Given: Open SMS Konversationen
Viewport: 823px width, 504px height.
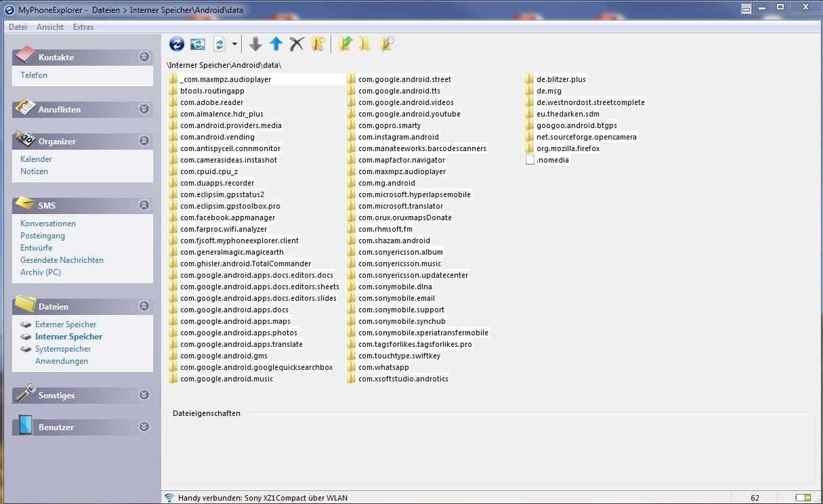Looking at the screenshot, I should pos(48,224).
